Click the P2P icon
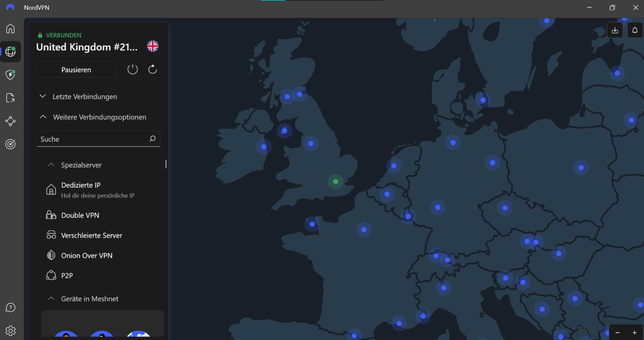The image size is (644, 340). pyautogui.click(x=51, y=275)
